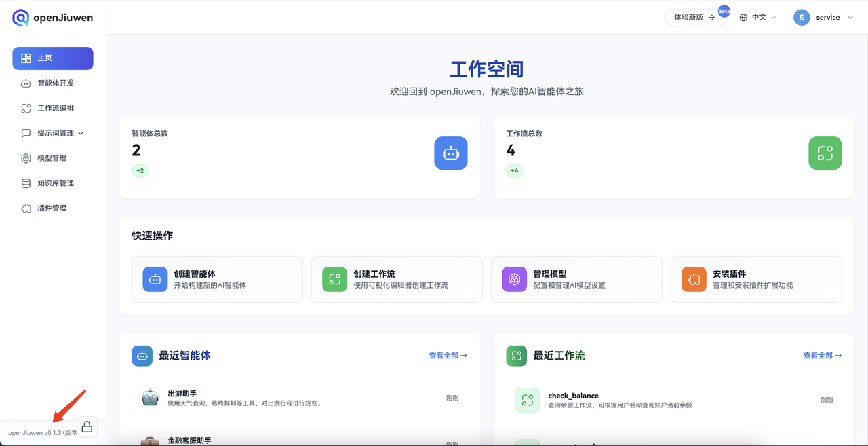Screen dimensions: 868x446
Task: Click the blue robot icon in 创建智能体
Action: click(155, 279)
